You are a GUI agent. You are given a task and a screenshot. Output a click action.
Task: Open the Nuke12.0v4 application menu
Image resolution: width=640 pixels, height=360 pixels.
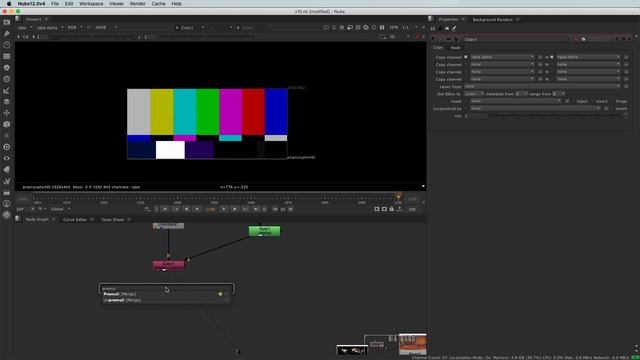coord(31,4)
